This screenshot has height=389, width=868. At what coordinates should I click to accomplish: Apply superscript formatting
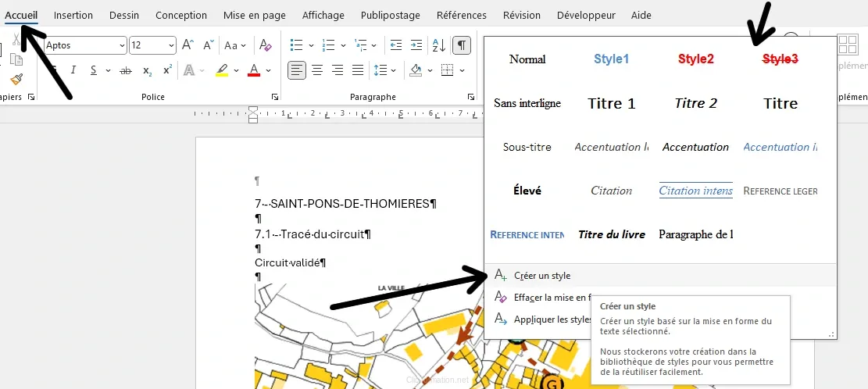[167, 70]
